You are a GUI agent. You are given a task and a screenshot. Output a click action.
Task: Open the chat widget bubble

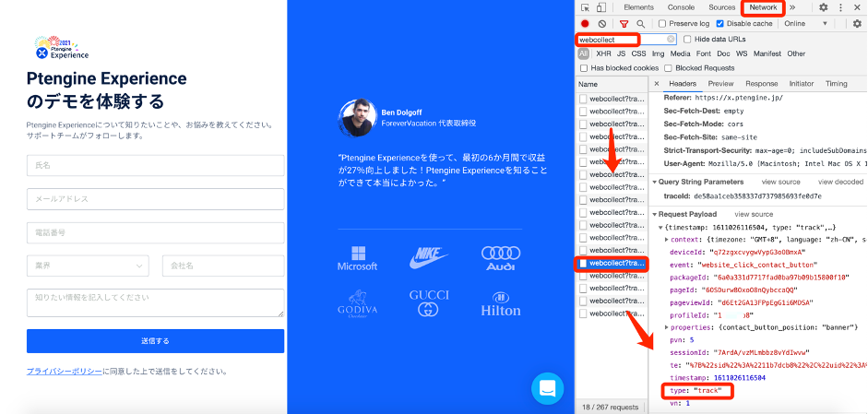coord(548,388)
